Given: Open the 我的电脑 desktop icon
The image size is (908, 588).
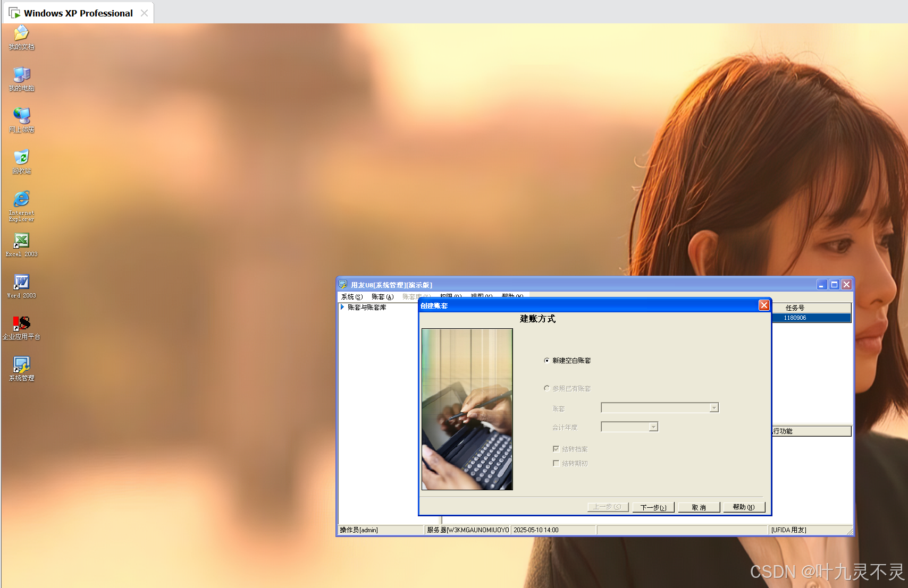Looking at the screenshot, I should point(21,79).
